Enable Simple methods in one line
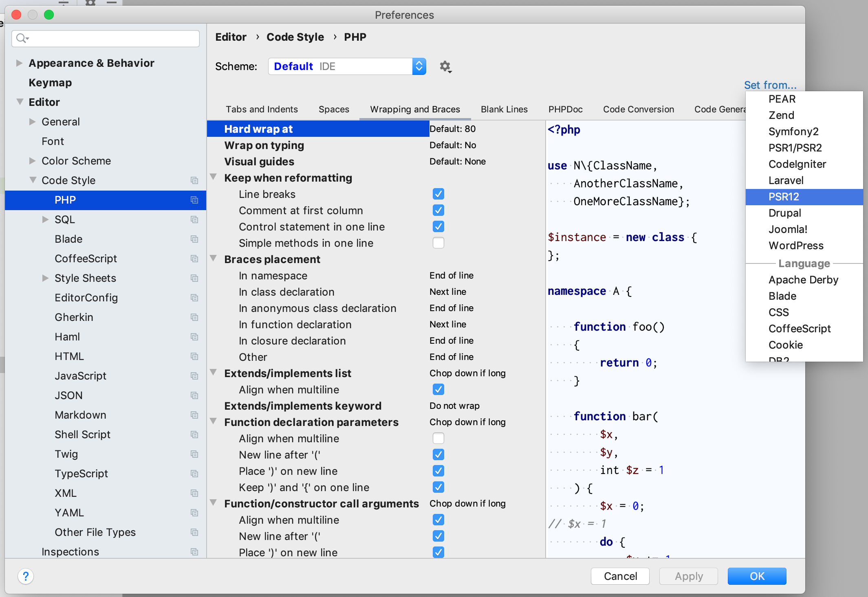This screenshot has width=868, height=597. click(438, 243)
